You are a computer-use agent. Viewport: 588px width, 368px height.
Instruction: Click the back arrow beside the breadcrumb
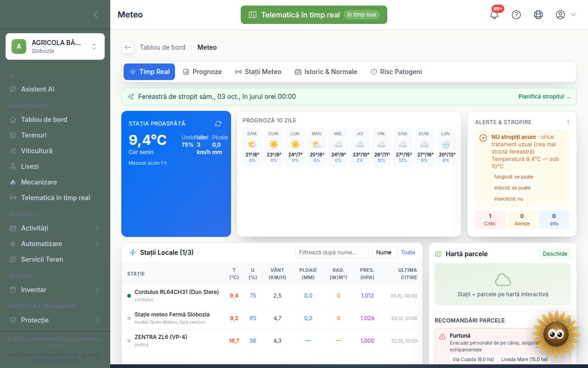pos(128,47)
